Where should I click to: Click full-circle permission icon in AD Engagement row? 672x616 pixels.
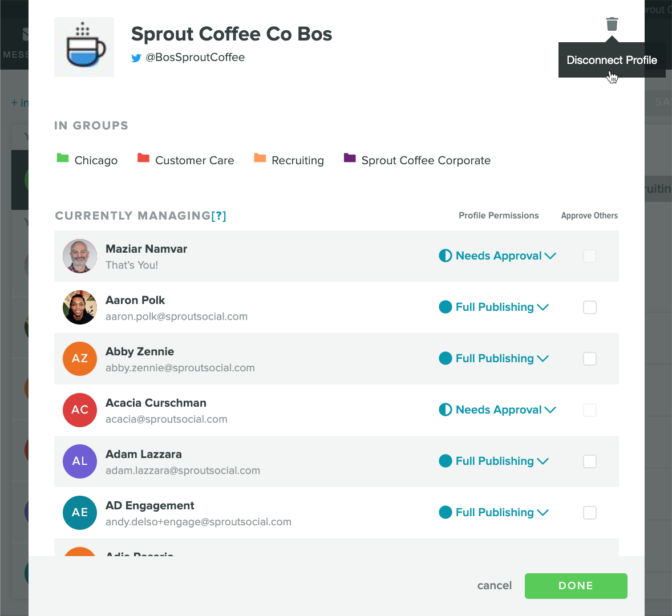click(x=446, y=512)
